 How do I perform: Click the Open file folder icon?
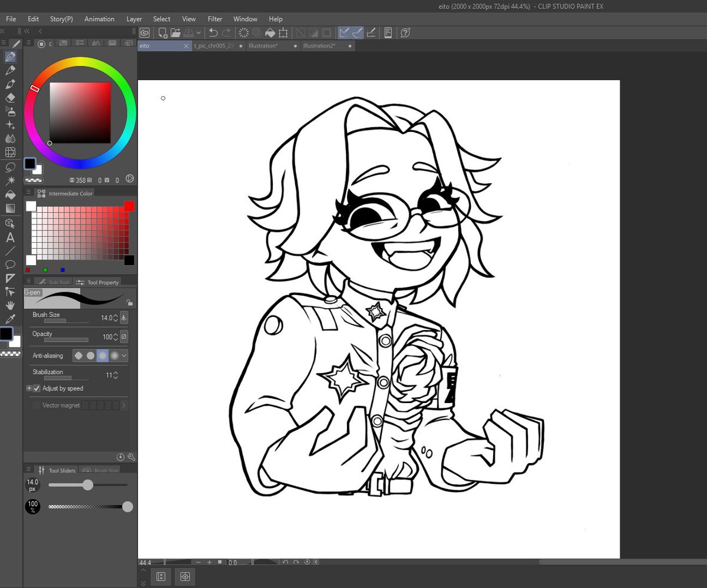(x=175, y=33)
